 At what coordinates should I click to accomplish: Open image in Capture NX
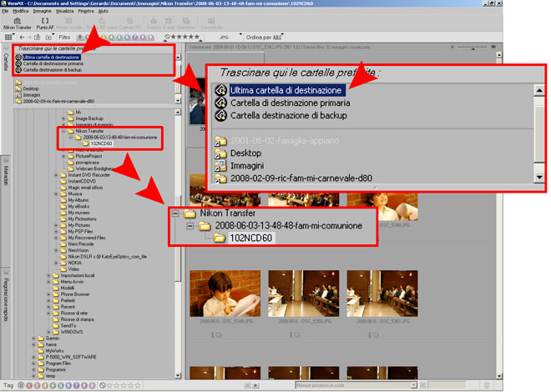[x=130, y=24]
